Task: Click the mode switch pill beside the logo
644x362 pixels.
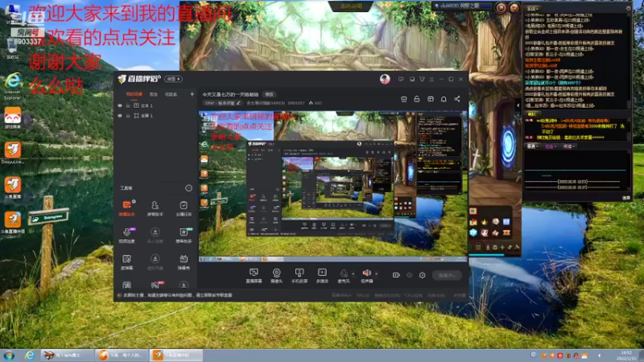Action: [x=173, y=79]
